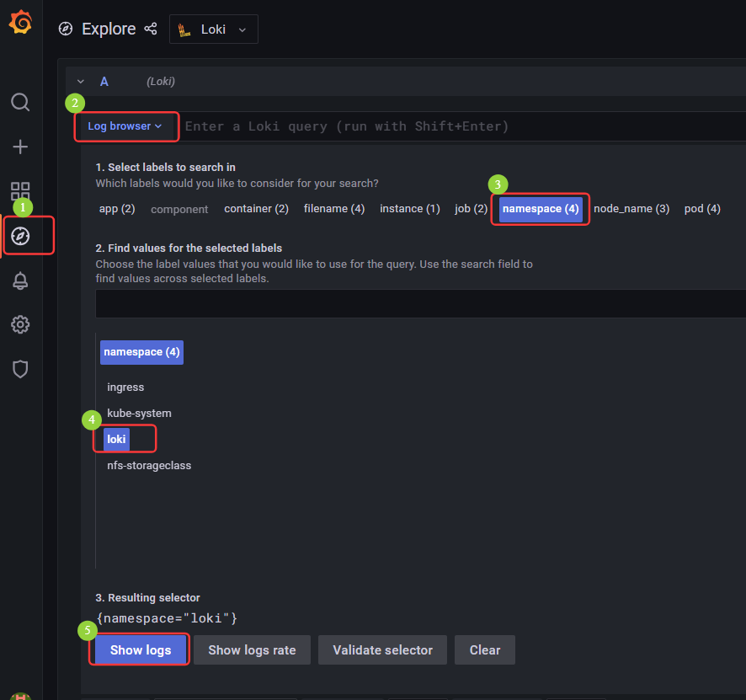
Task: Select the filename (4) label
Action: [x=334, y=209]
